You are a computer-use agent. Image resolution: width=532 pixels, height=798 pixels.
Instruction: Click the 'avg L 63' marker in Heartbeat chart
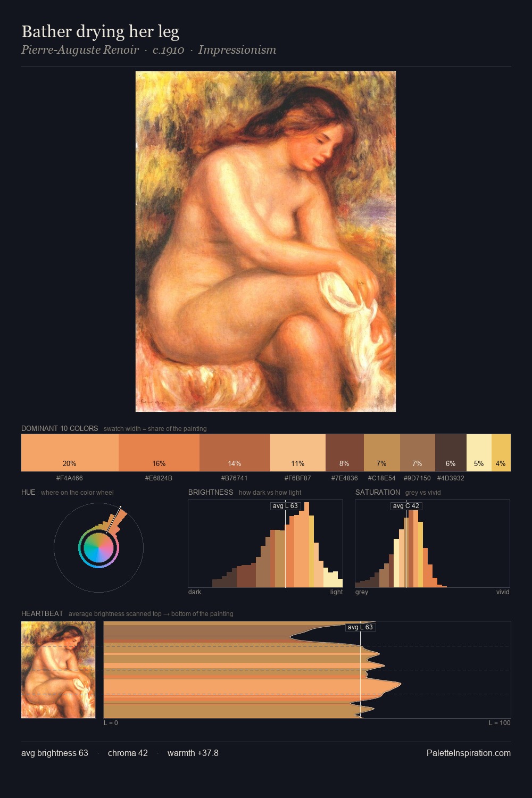(x=360, y=627)
